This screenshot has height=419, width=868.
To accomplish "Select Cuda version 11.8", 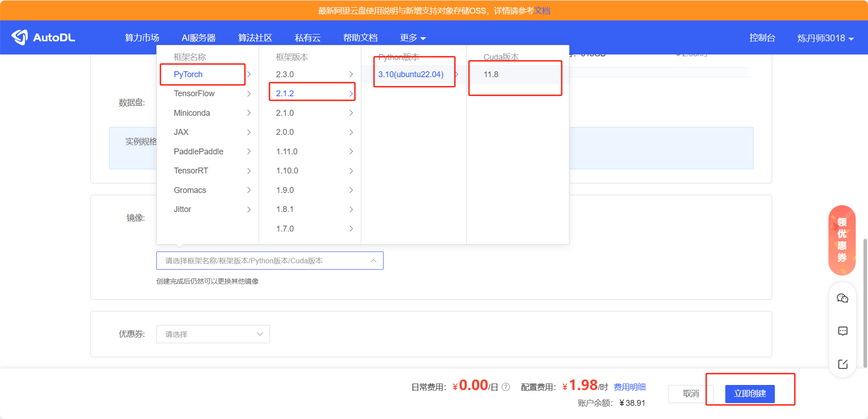I will (491, 74).
